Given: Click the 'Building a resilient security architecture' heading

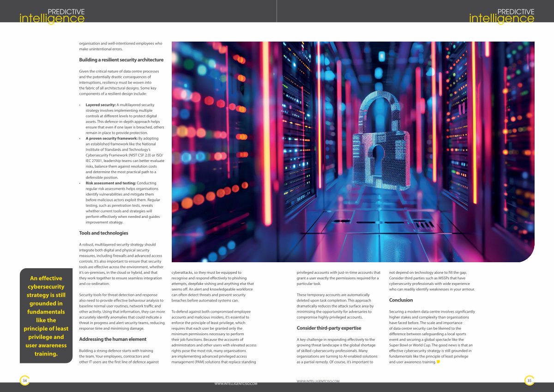Looking at the screenshot, I should (121, 60).
